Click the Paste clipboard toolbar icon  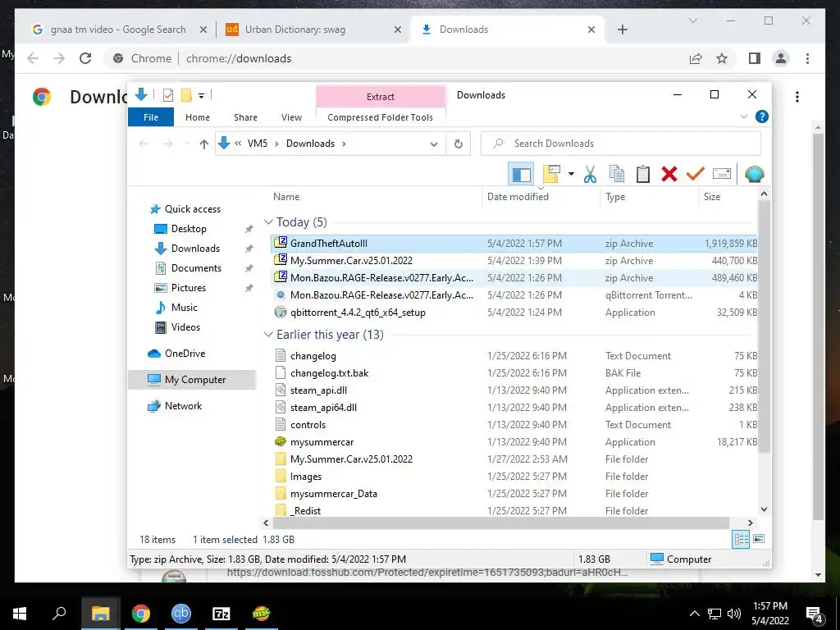coord(643,174)
